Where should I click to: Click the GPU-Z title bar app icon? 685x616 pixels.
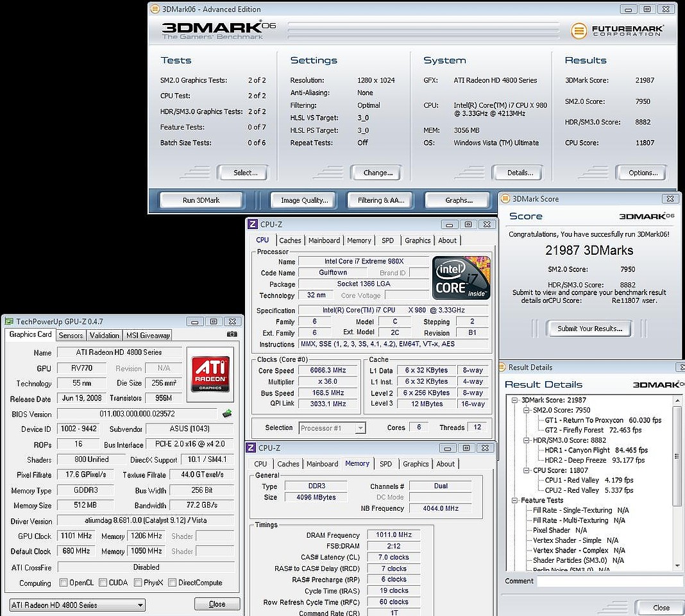[x=9, y=321]
